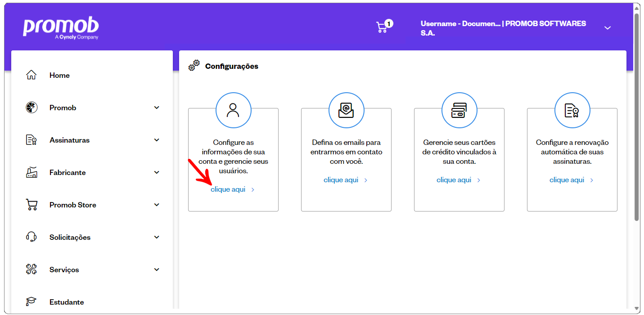644x315 pixels.
Task: Click the Estudante graduation cap icon
Action: tap(31, 302)
